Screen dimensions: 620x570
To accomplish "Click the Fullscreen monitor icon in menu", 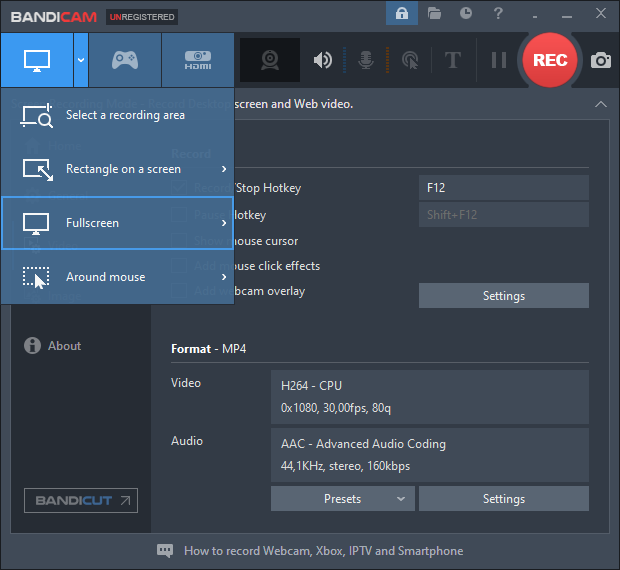I will (36, 224).
